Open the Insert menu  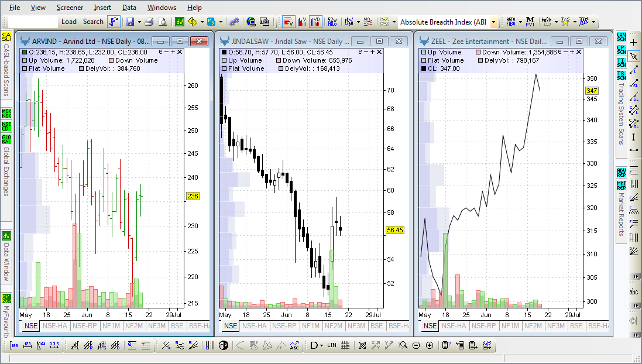(x=102, y=8)
